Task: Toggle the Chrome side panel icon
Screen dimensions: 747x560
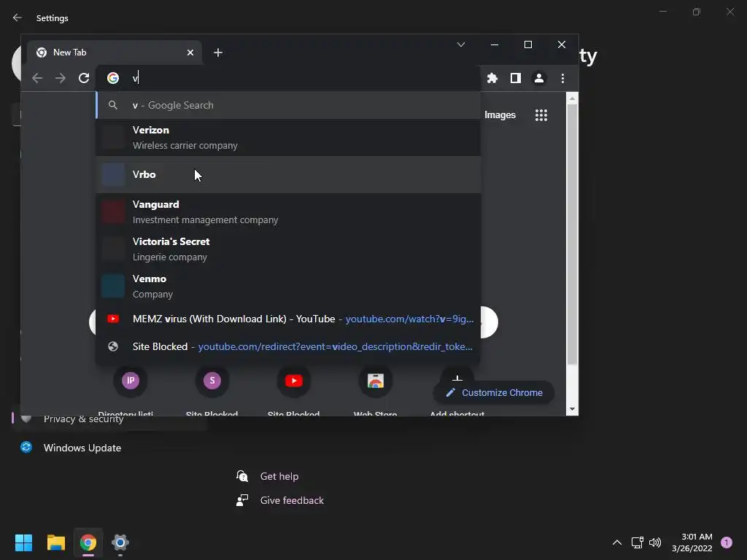Action: click(x=516, y=78)
